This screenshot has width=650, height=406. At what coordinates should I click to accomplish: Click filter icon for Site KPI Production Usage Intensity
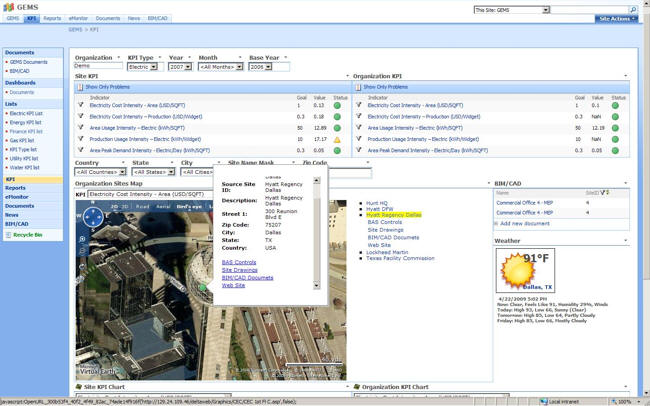(81, 139)
